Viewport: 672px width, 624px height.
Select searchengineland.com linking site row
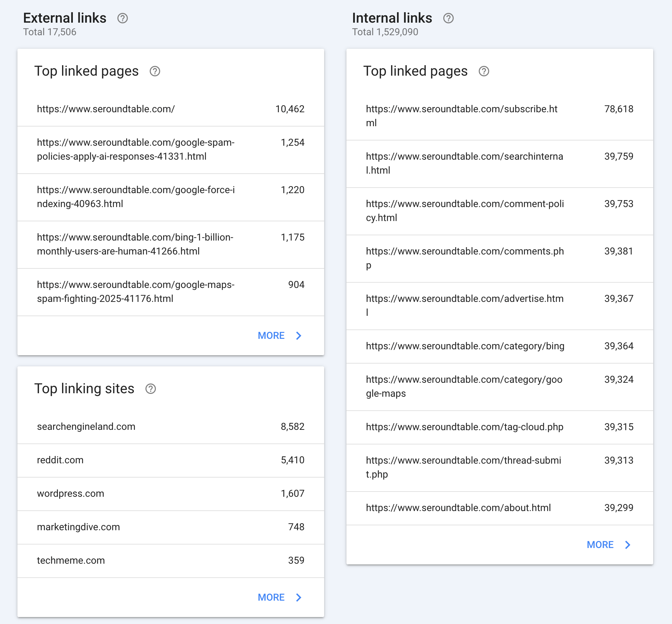[x=171, y=427]
